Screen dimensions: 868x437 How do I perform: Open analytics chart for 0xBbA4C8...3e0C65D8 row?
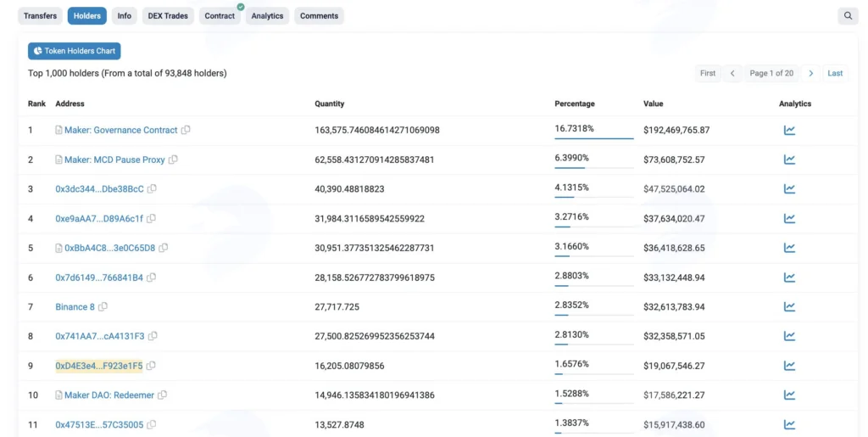pyautogui.click(x=789, y=248)
